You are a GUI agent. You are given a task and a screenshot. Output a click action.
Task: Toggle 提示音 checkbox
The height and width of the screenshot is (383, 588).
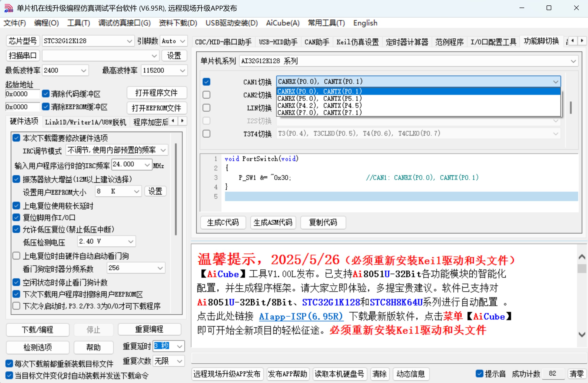coord(479,373)
